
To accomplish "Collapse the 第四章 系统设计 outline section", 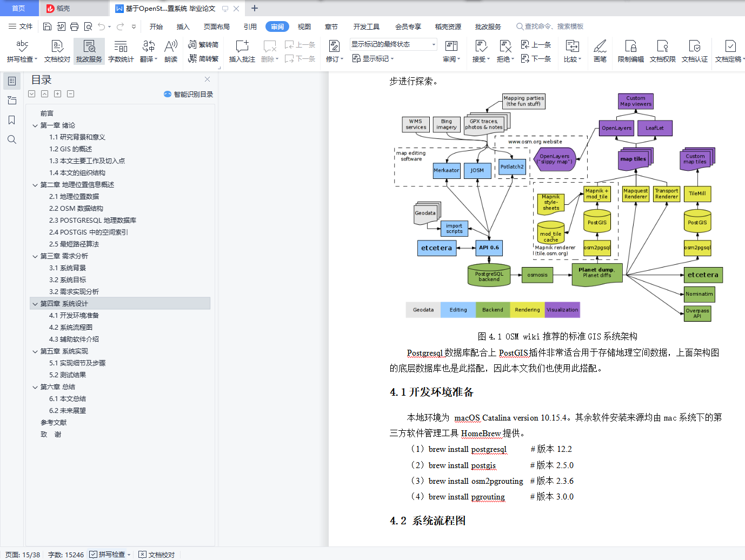I will coord(35,304).
